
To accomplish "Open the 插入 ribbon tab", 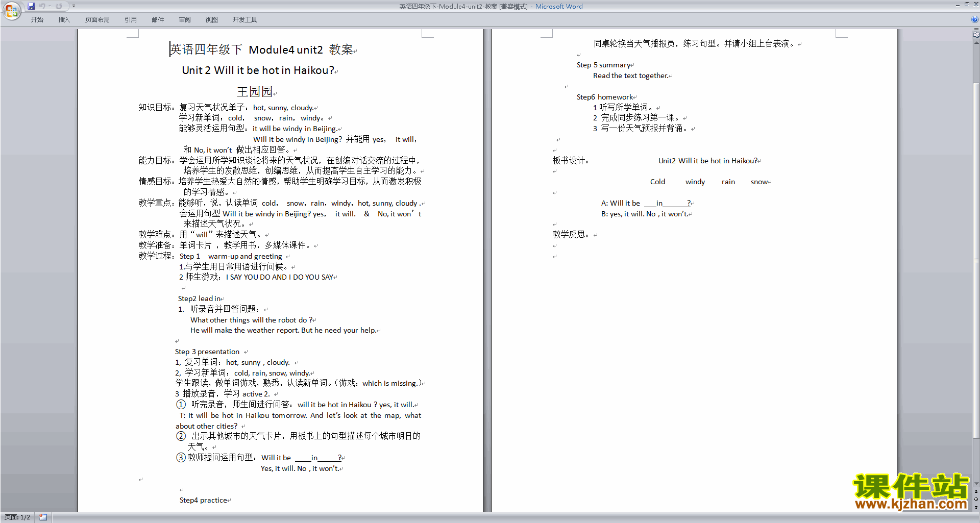I will [x=64, y=20].
